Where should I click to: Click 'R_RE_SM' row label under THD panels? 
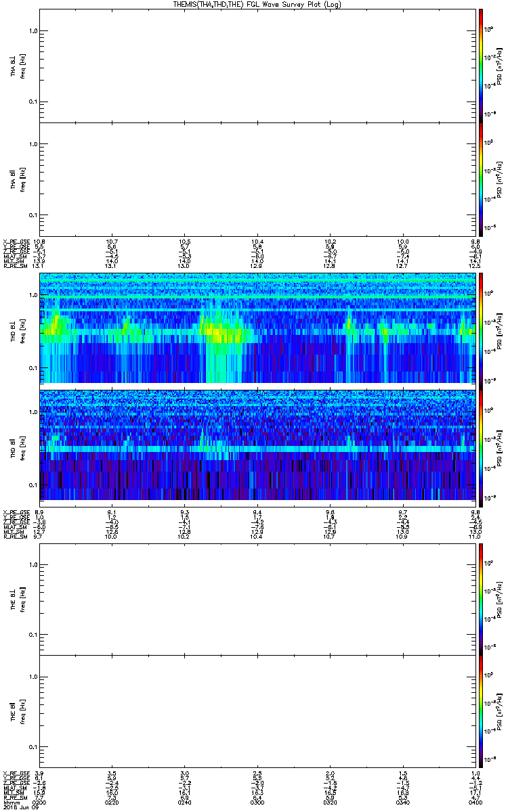pyautogui.click(x=14, y=535)
